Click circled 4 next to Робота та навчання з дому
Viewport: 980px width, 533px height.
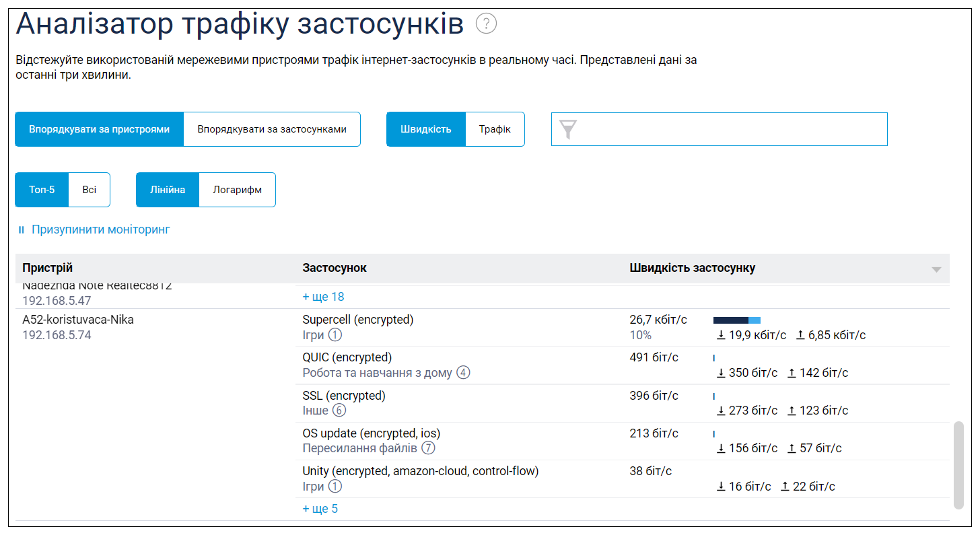(x=463, y=373)
